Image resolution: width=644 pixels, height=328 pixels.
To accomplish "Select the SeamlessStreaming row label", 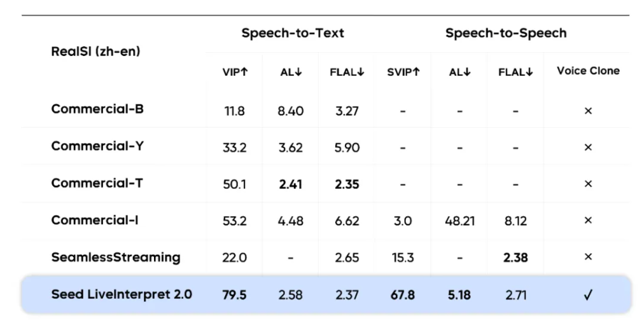I will tap(116, 257).
